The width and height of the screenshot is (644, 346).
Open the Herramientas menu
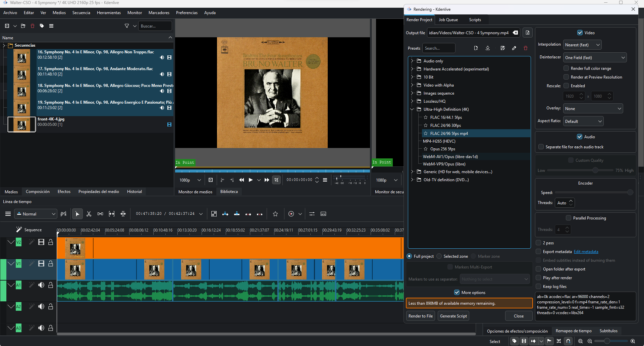(x=109, y=13)
